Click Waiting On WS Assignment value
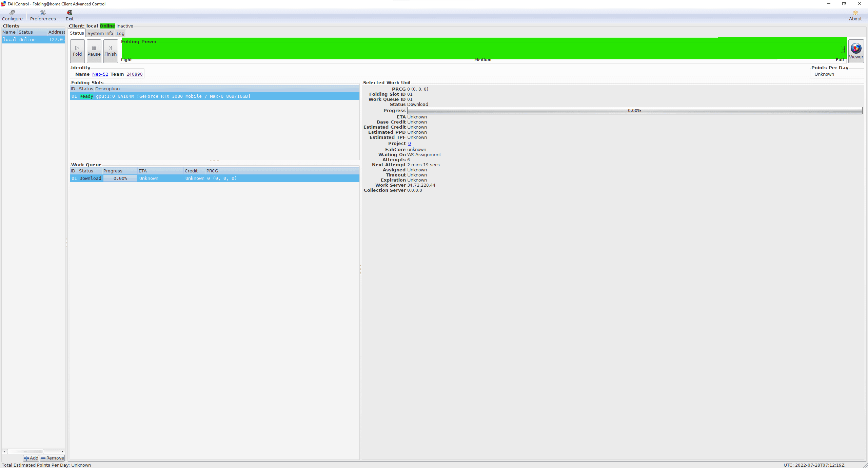This screenshot has width=868, height=468. point(424,154)
